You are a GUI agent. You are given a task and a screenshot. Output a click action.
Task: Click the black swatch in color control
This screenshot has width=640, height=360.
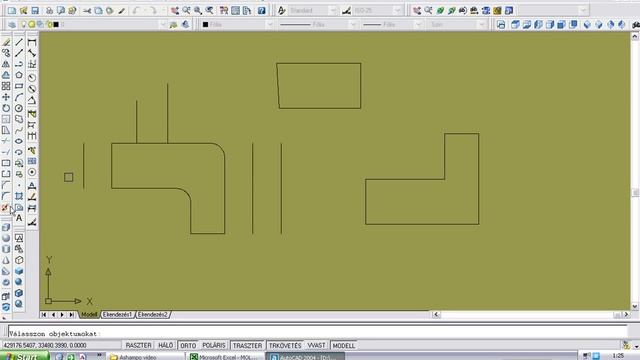tap(205, 25)
